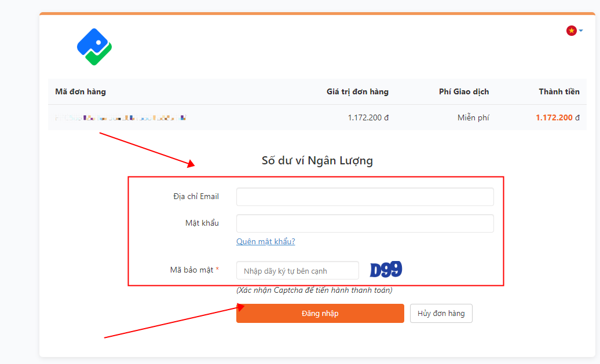The width and height of the screenshot is (600, 364).
Task: Focus the Địa chỉ Email input field
Action: [x=365, y=197]
